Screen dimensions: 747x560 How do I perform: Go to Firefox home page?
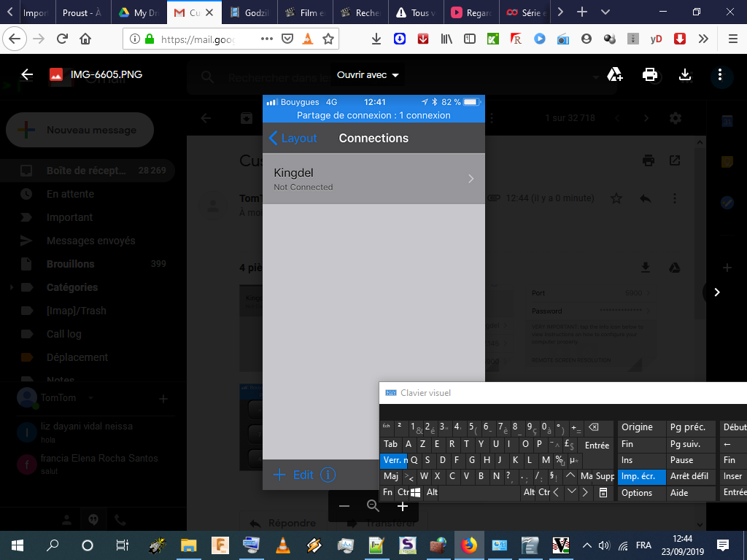(x=85, y=39)
